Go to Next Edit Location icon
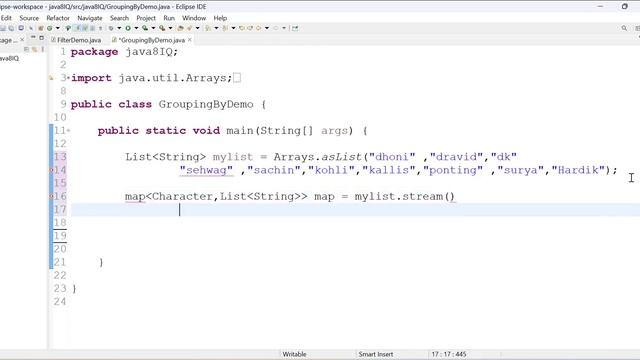The image size is (640, 360). [x=250, y=28]
